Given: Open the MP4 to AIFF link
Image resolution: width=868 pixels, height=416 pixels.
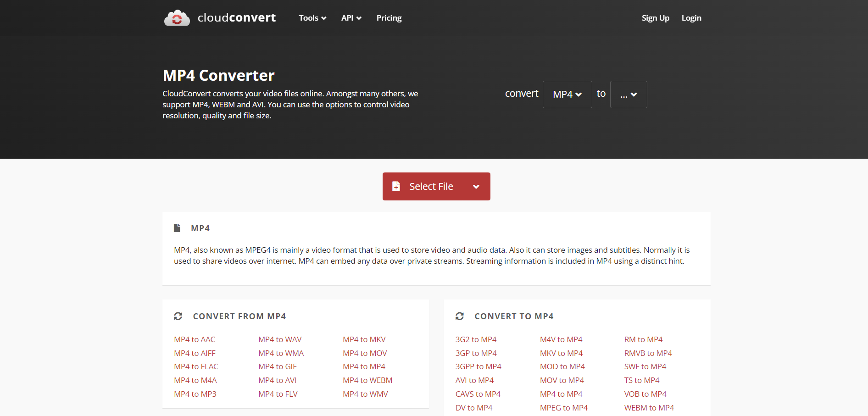Looking at the screenshot, I should coord(195,353).
